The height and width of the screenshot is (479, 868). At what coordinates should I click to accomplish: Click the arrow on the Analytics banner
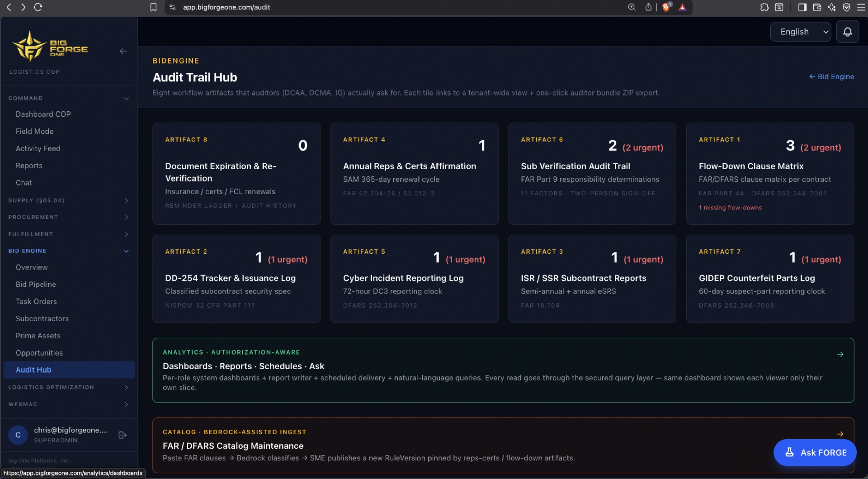[840, 355]
